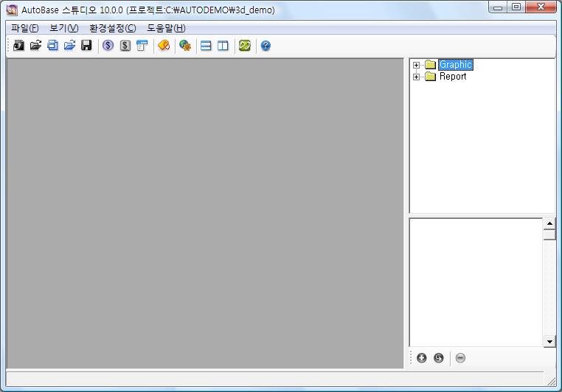Click the round purple dollar-sign icon

(x=108, y=46)
